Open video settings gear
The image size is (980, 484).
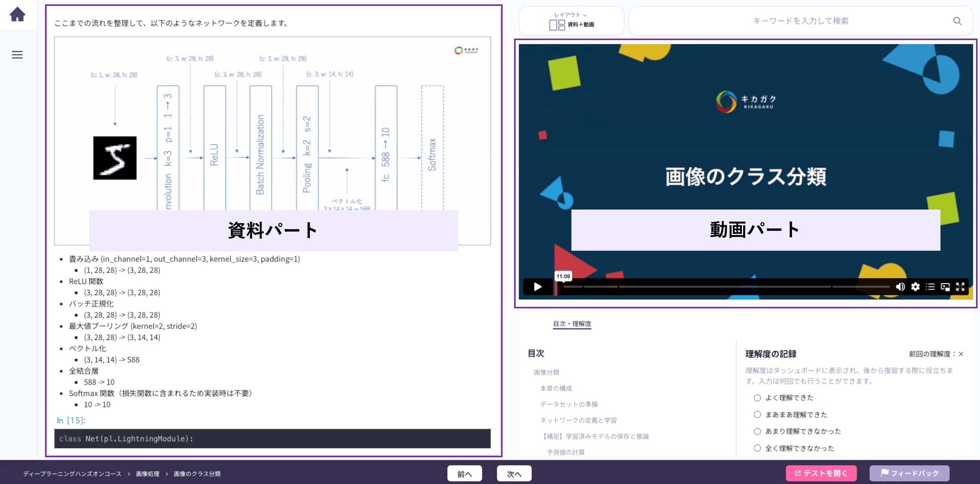(915, 286)
